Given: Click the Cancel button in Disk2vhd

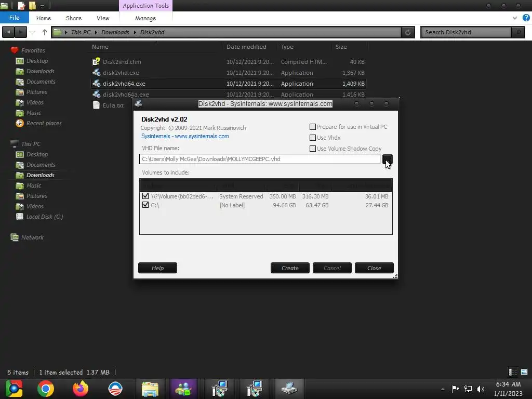Looking at the screenshot, I should tap(332, 268).
